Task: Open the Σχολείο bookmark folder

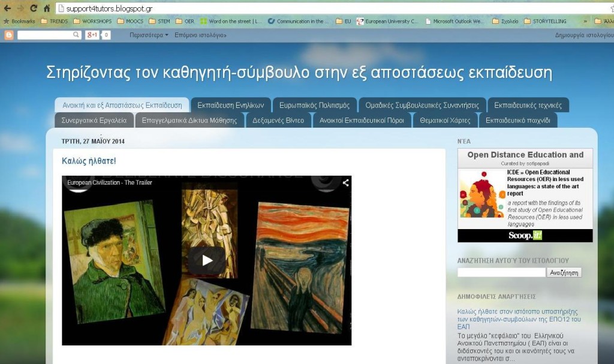Action: 505,21
